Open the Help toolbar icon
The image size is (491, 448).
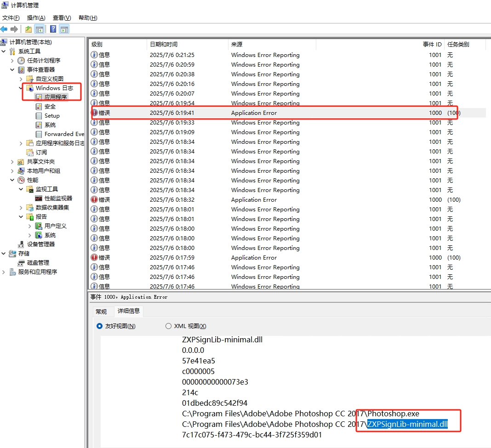(53, 29)
